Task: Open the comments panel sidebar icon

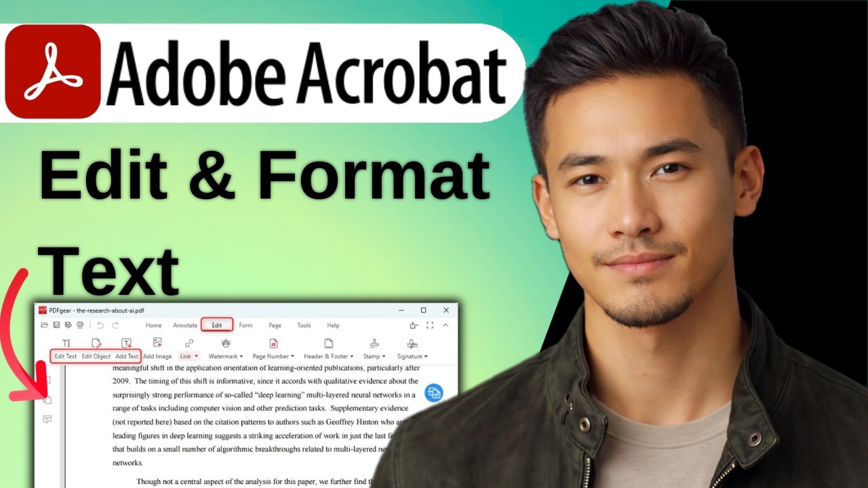Action: [x=47, y=420]
